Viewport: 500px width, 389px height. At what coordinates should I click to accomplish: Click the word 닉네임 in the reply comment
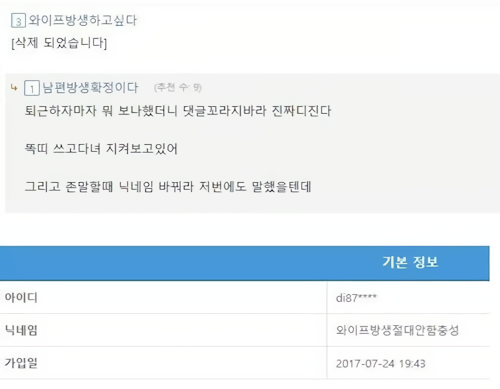coord(136,187)
